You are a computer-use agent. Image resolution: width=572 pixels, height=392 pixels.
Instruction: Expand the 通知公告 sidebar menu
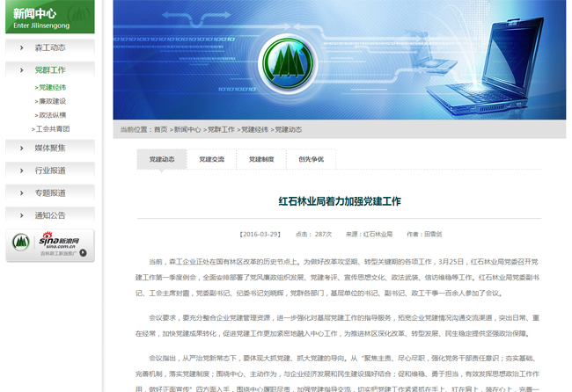[x=50, y=215]
